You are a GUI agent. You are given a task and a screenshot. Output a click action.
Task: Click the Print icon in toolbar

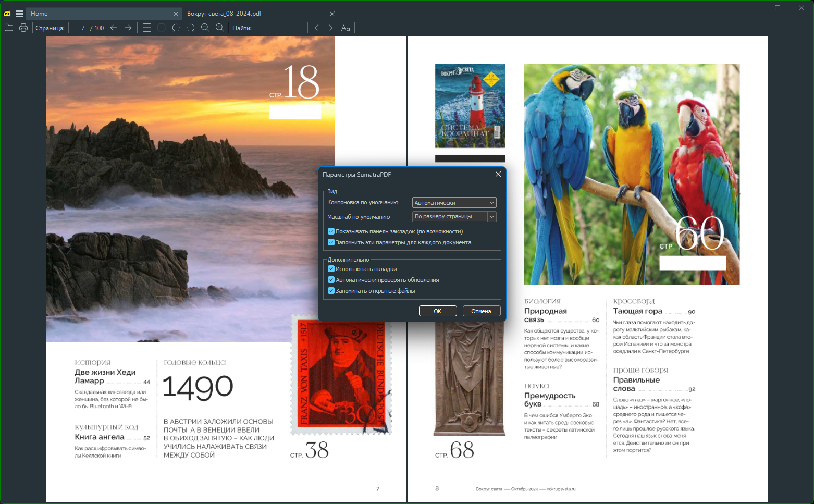[x=23, y=28]
